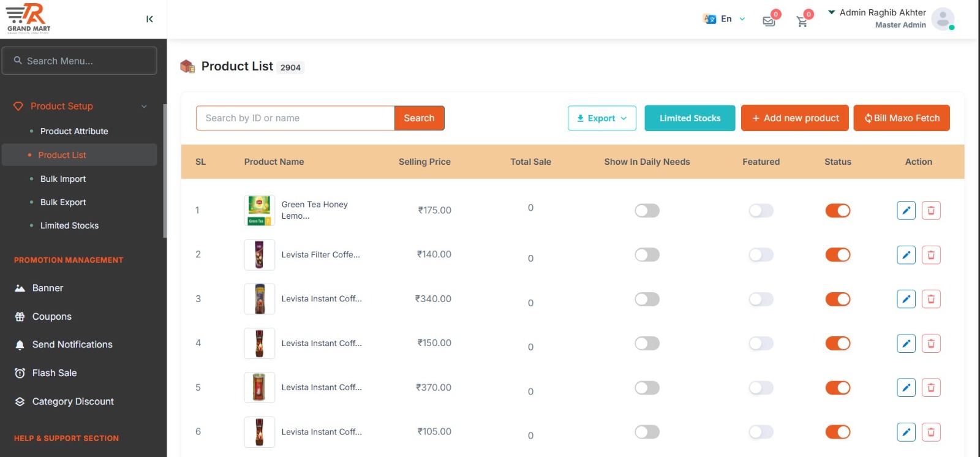Click the sidebar vertical scrollbar
The image size is (980, 457).
[x=165, y=172]
